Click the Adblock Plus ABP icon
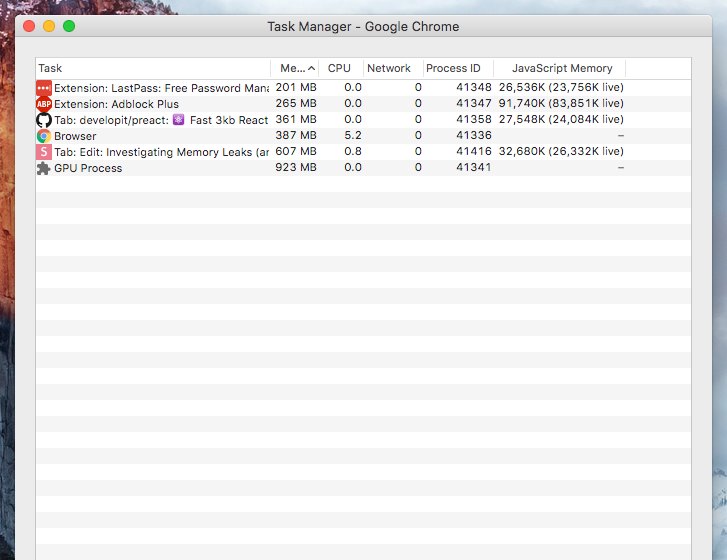This screenshot has height=560, width=727. 44,104
